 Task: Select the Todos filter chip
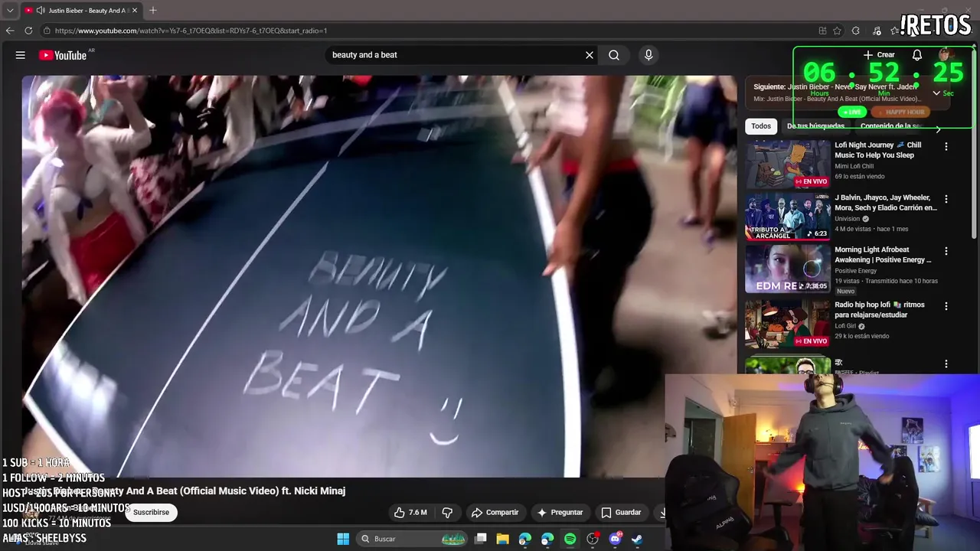click(x=761, y=126)
